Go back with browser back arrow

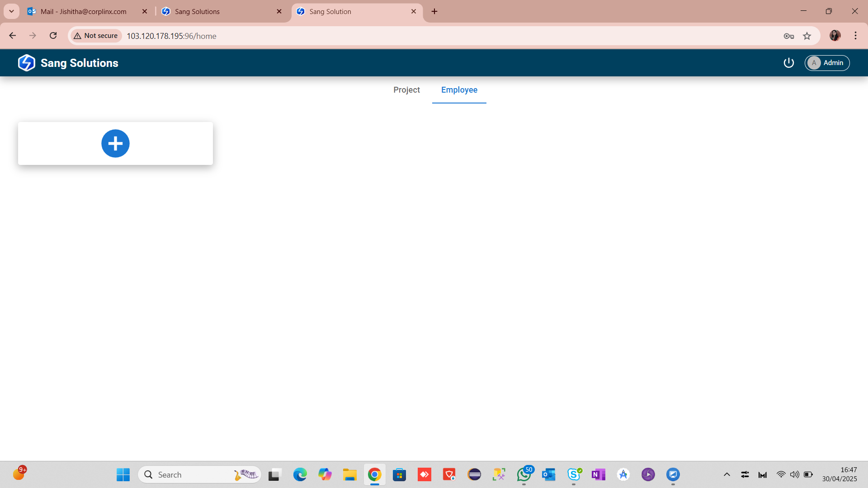pos(13,36)
